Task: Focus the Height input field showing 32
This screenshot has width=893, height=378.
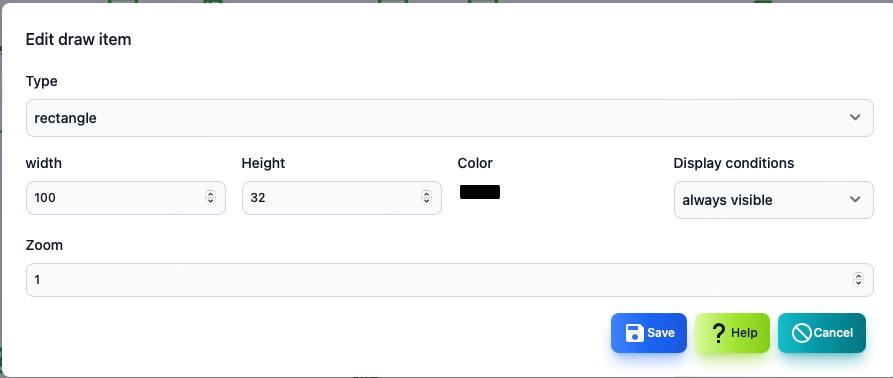Action: pos(342,198)
